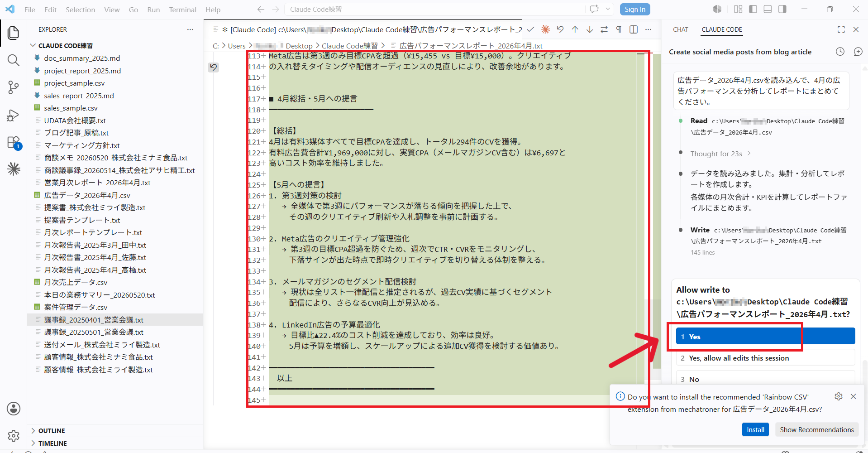The image size is (868, 453).
Task: Open the session history clock icon
Action: click(x=840, y=52)
